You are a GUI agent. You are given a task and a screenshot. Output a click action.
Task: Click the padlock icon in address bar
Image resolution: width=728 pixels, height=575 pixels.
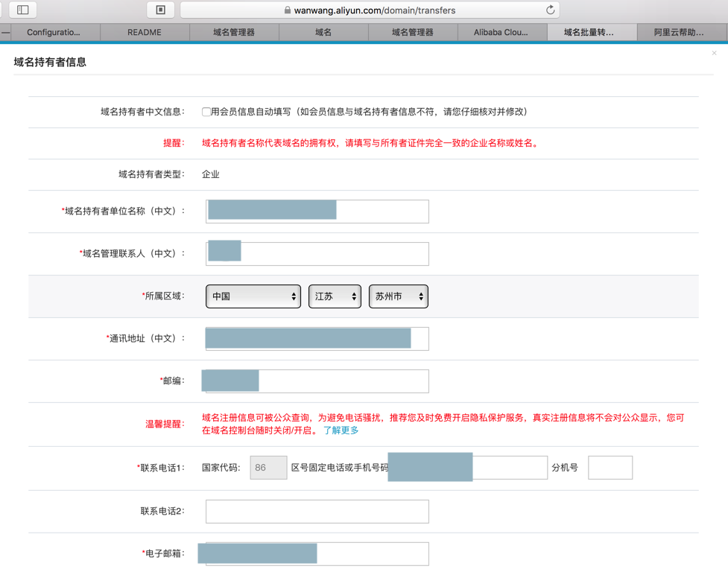[288, 10]
